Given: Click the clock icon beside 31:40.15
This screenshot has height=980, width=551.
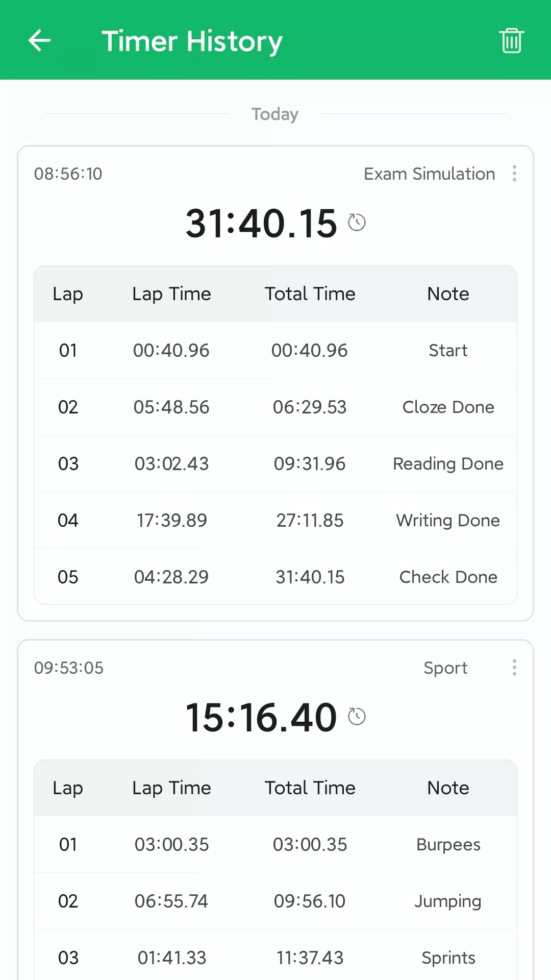Looking at the screenshot, I should point(357,223).
